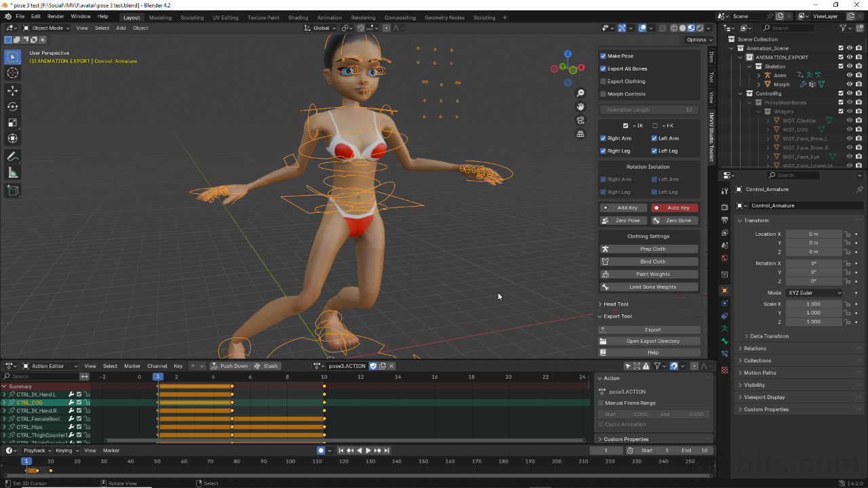Switch to solid viewport shading
Screen dimensions: 868x488
tap(683, 28)
